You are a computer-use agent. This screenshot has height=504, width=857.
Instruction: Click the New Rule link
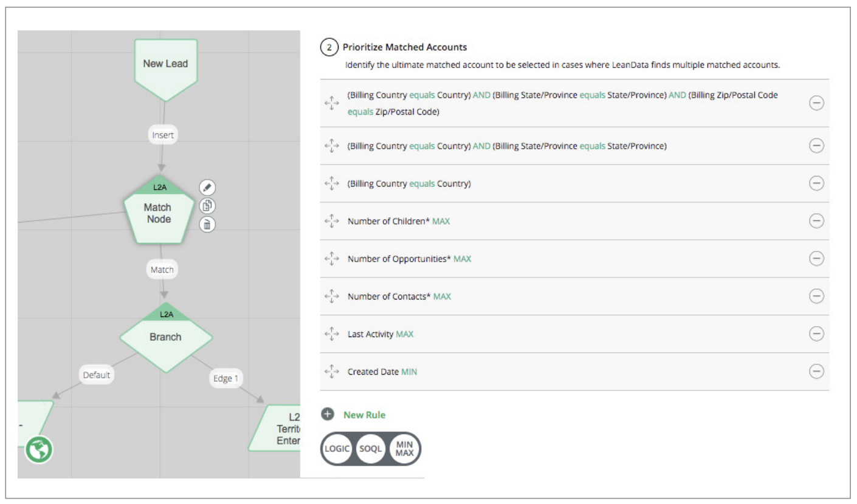364,414
